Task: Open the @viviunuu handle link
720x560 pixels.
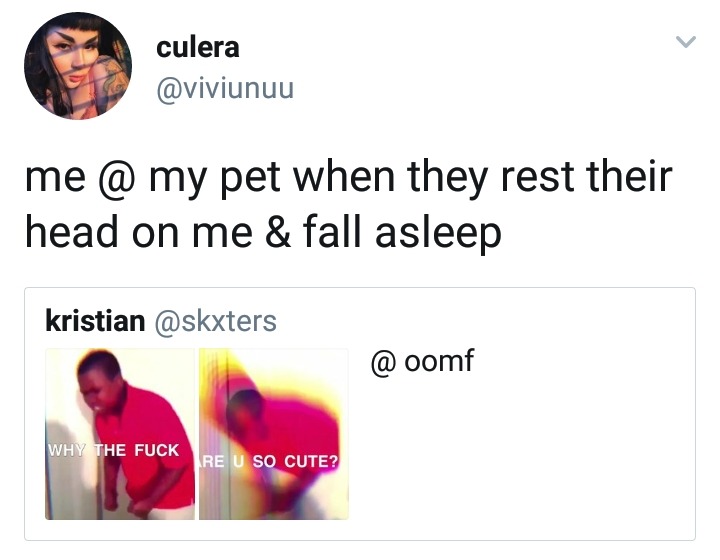Action: click(x=225, y=90)
